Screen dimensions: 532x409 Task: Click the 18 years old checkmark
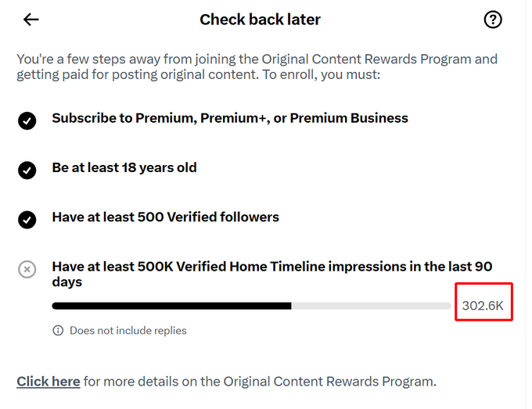(x=27, y=170)
